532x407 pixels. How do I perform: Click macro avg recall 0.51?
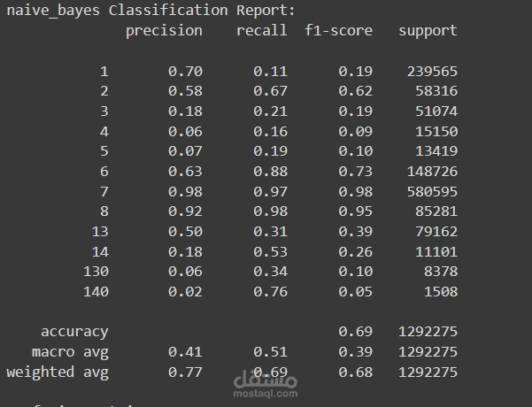[271, 352]
